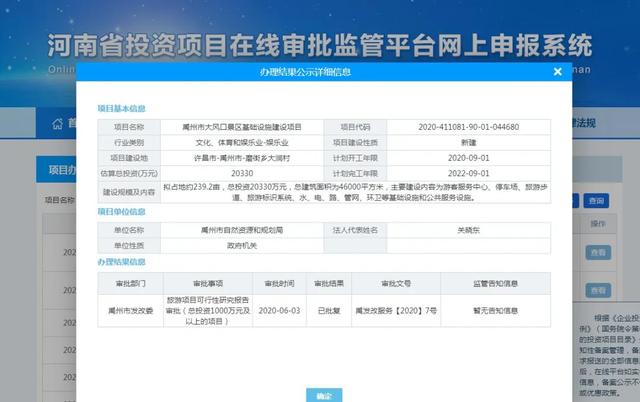Click the 确定 confirm button

[324, 395]
